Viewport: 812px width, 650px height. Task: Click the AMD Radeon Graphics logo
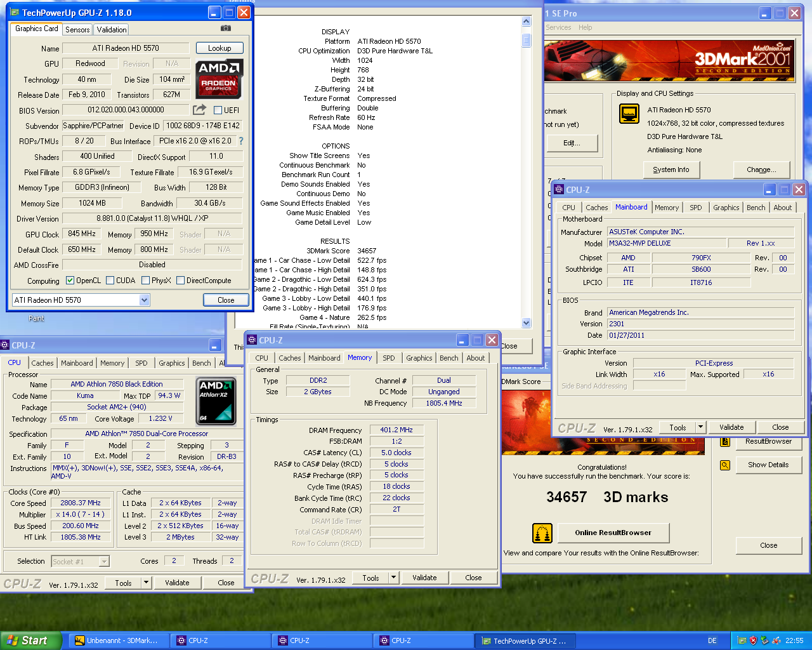219,79
